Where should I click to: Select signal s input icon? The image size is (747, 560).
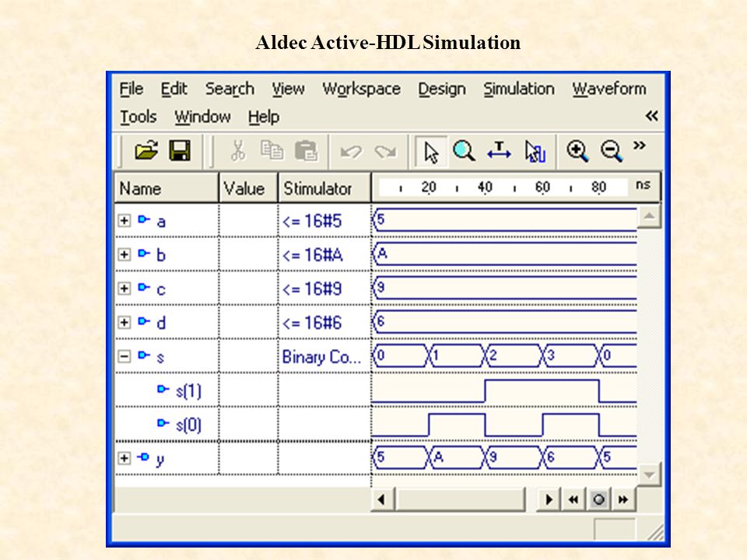144,355
